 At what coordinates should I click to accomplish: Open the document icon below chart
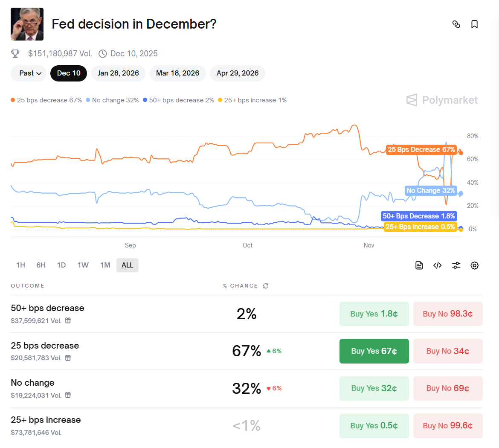[419, 265]
